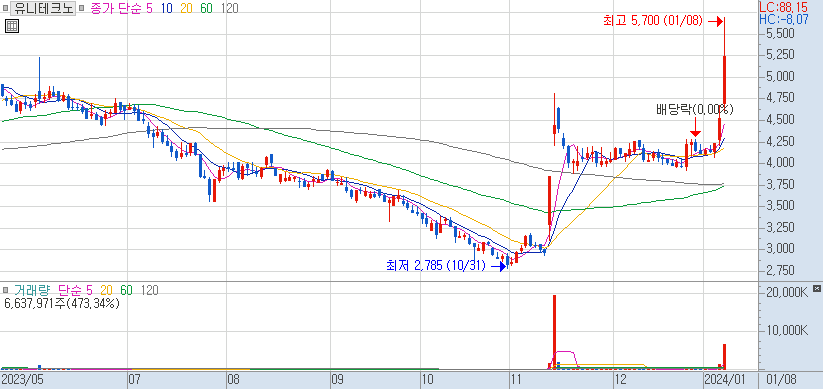Click the red volume bar at 01/08
823x389 pixels.
coord(724,356)
